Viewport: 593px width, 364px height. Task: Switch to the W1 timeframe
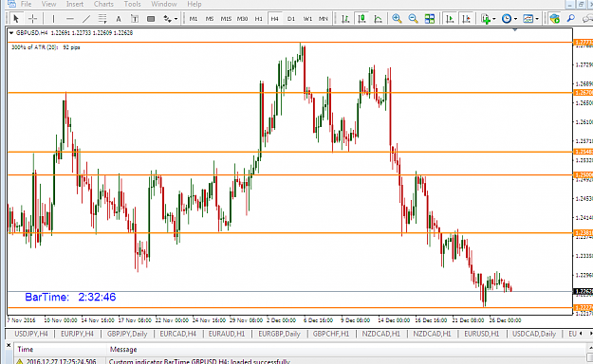[x=307, y=19]
